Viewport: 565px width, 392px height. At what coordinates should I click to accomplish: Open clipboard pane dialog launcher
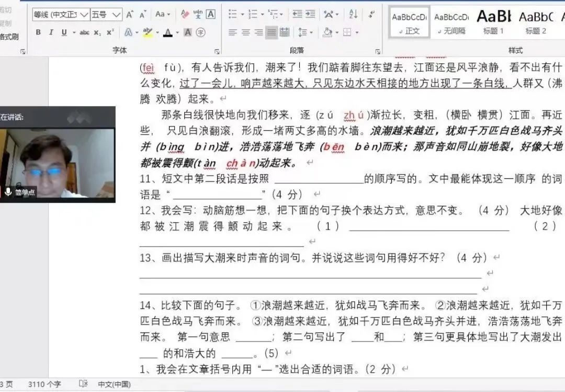[22, 51]
